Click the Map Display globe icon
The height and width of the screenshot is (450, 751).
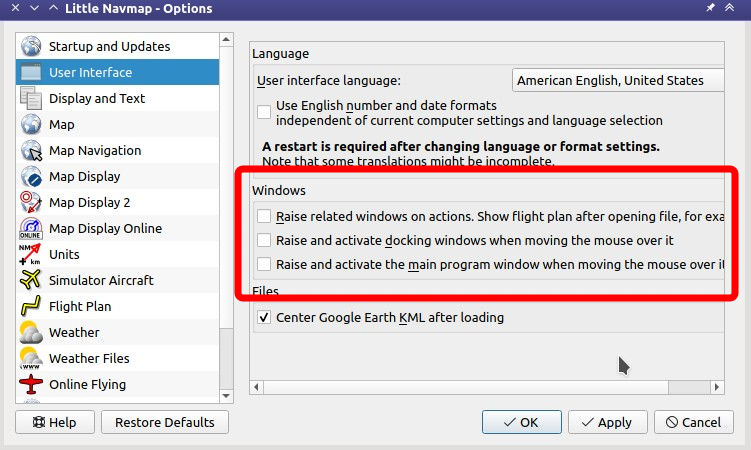click(31, 176)
